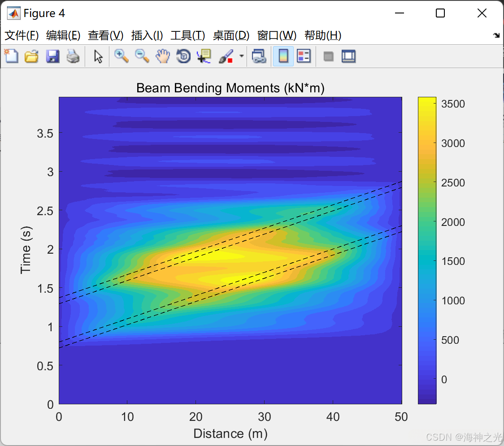Close the Figure 4 window

pyautogui.click(x=482, y=13)
